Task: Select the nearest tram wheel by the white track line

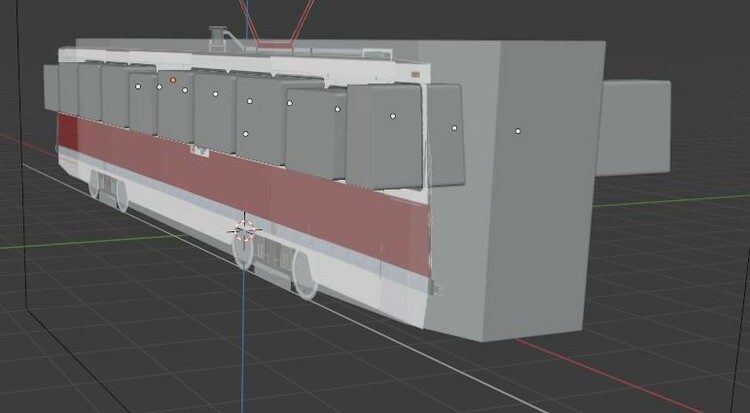Action: (x=305, y=275)
